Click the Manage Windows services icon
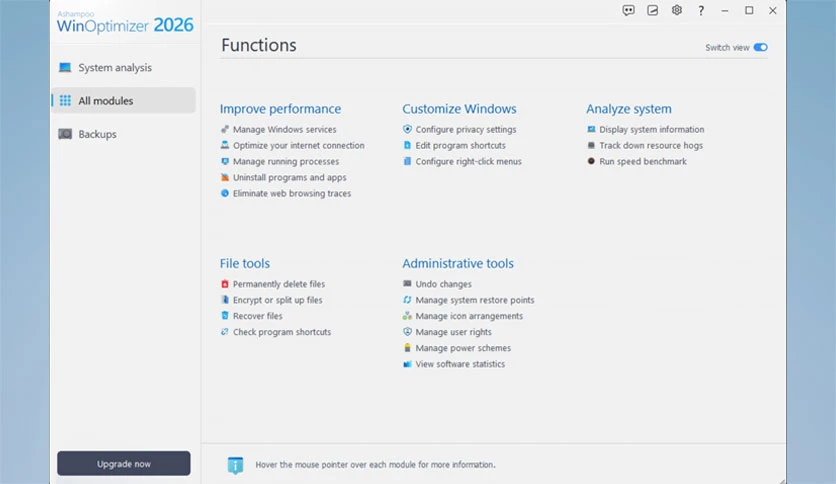The image size is (836, 484). point(224,129)
